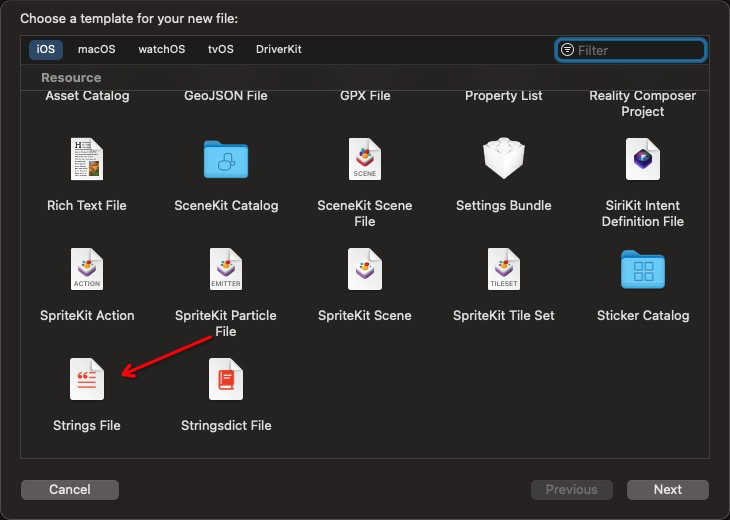Click the 'Strings File' caption
This screenshot has height=520, width=730.
point(87,425)
